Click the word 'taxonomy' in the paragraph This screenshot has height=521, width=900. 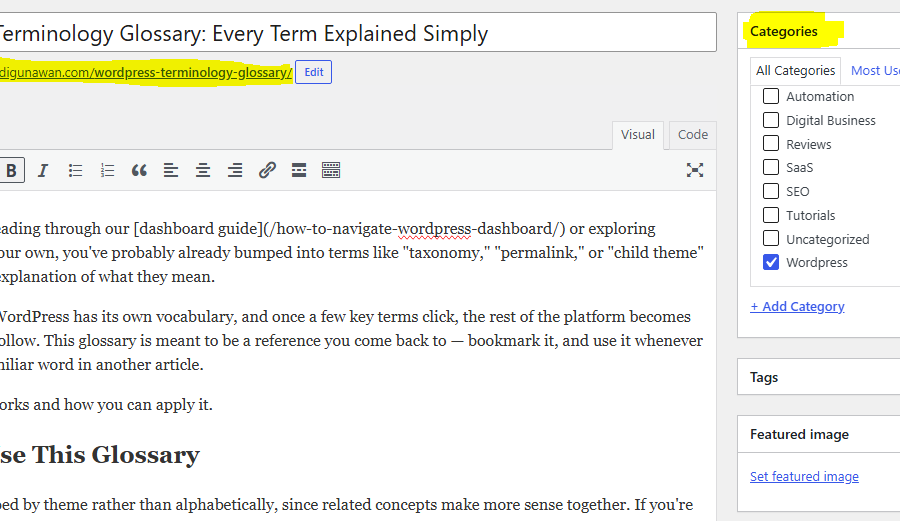coord(446,253)
